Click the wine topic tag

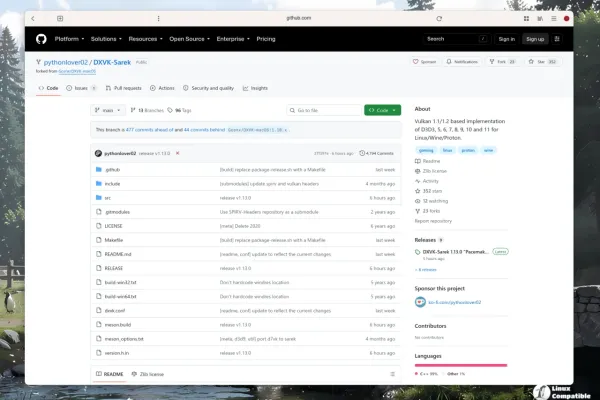pos(489,150)
